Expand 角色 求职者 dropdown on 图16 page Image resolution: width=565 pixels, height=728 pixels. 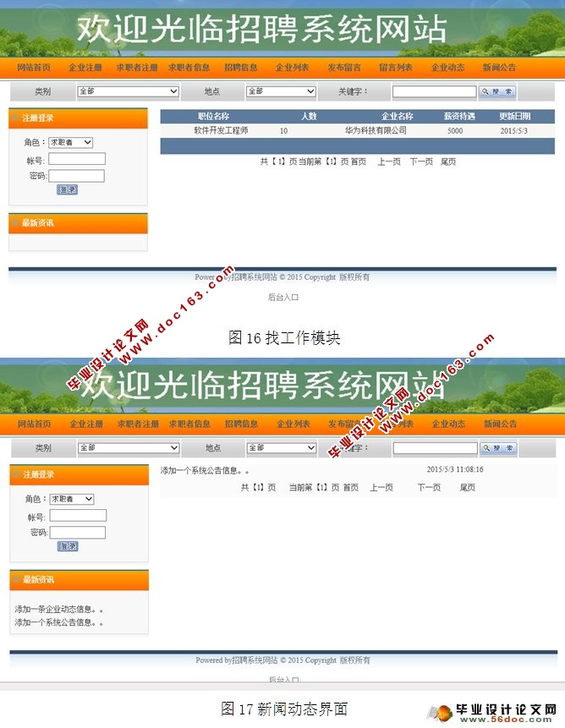70,143
